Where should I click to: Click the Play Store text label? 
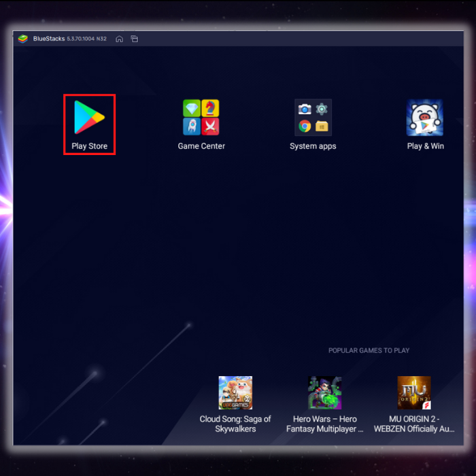[89, 146]
